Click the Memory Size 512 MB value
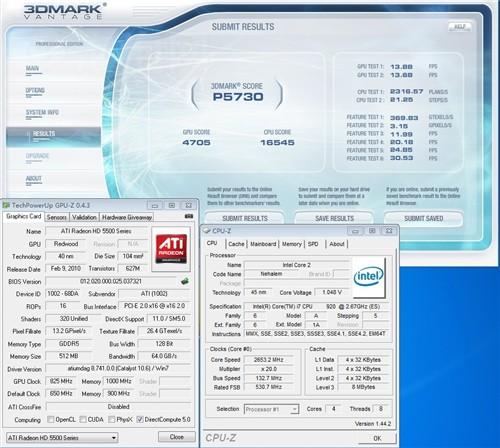Viewport: 500px width, 448px height. coord(69,356)
